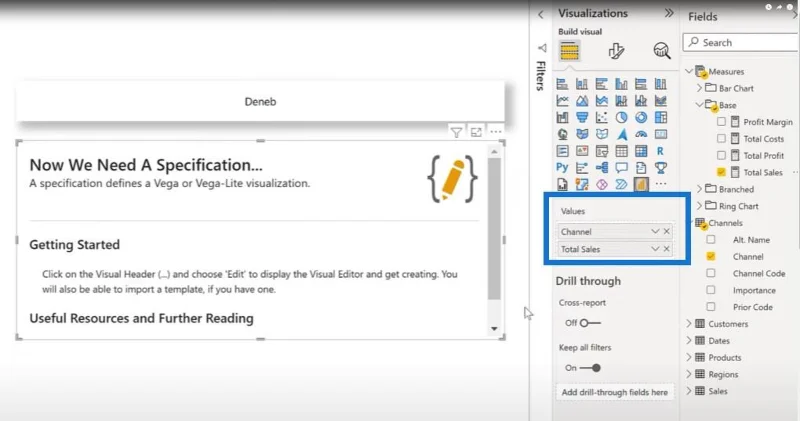Screen dimensions: 800x421
Task: Select the table visual
Action: tap(621, 151)
